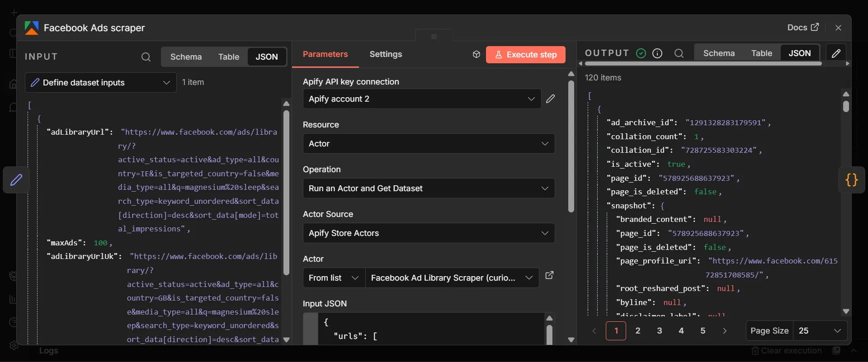Image resolution: width=868 pixels, height=362 pixels.
Task: Open the Resource Actor dropdown
Action: (429, 144)
